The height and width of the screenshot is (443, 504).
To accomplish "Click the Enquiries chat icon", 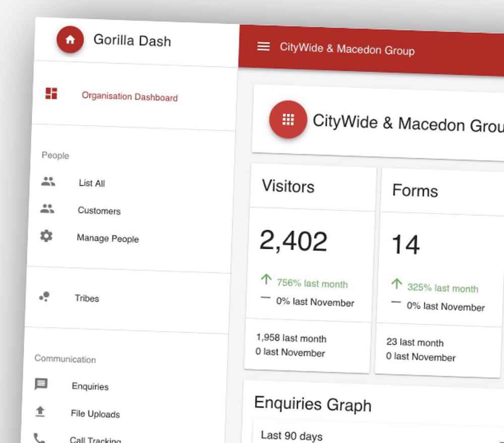I will [x=41, y=384].
